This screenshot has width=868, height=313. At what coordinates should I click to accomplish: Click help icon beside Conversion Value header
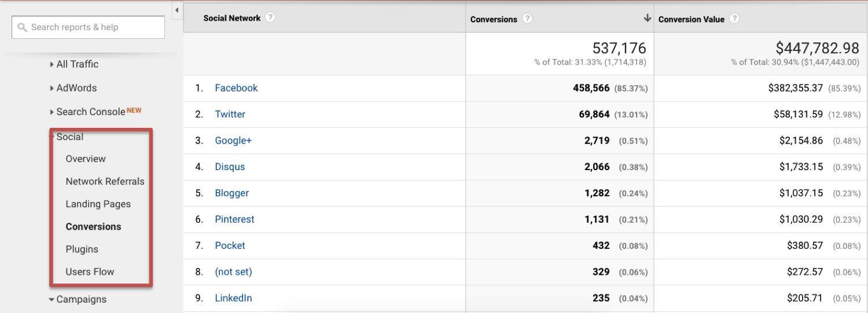click(x=734, y=19)
